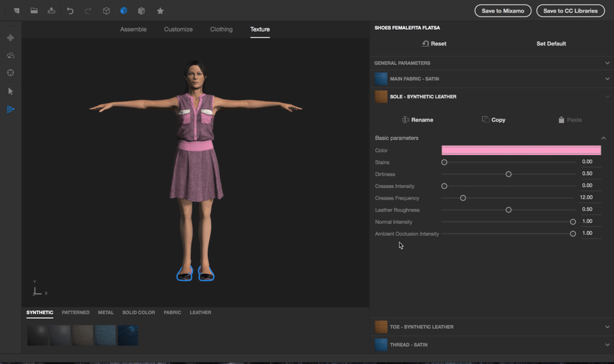Expand Main Fabric - Satin chevron

tap(607, 79)
